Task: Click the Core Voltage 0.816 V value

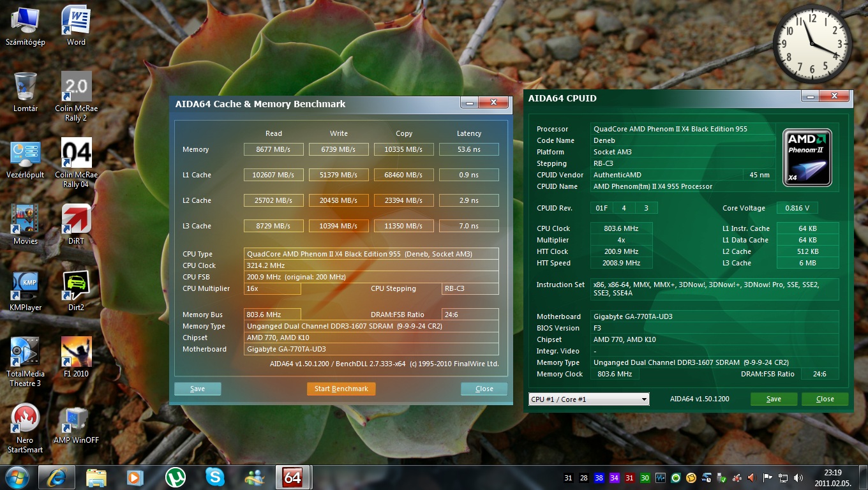Action: coord(797,208)
